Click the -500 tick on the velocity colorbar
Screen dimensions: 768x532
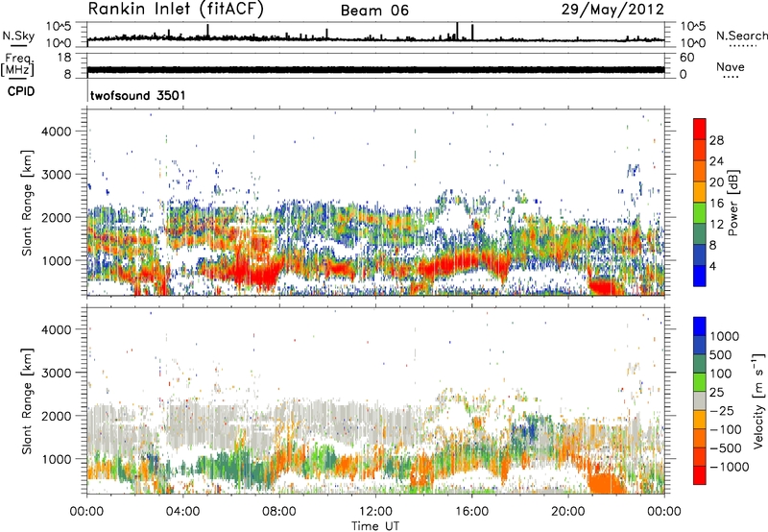[726, 448]
